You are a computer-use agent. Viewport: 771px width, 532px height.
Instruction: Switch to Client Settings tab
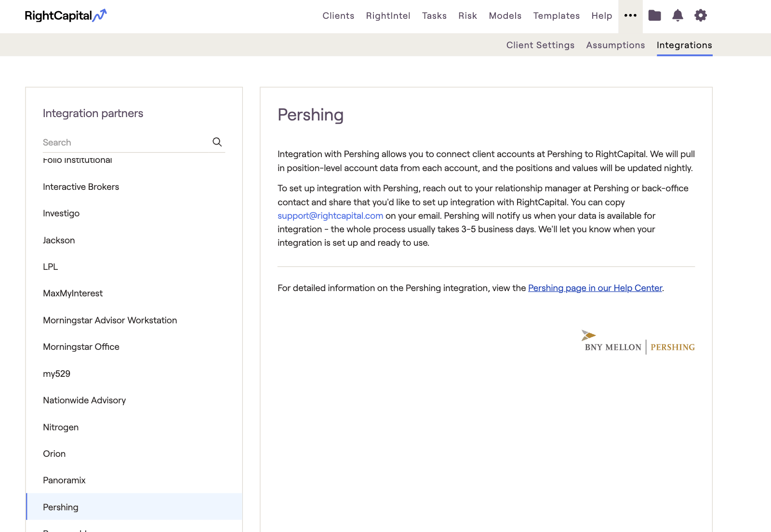(x=540, y=45)
